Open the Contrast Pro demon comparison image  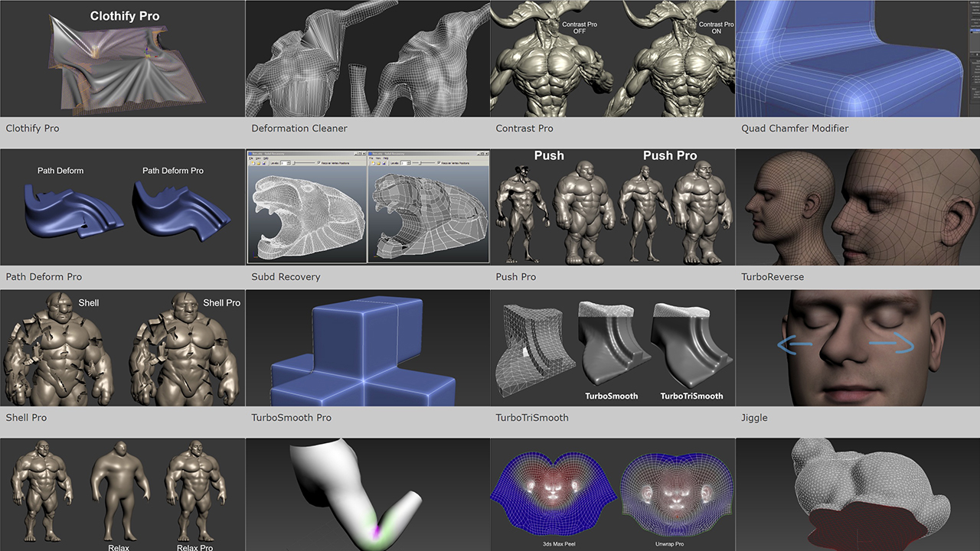pos(612,58)
